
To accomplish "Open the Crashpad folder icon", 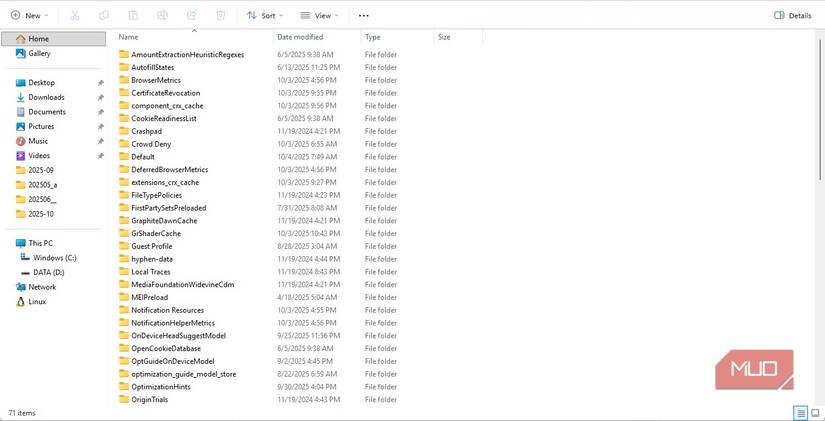I will click(124, 131).
